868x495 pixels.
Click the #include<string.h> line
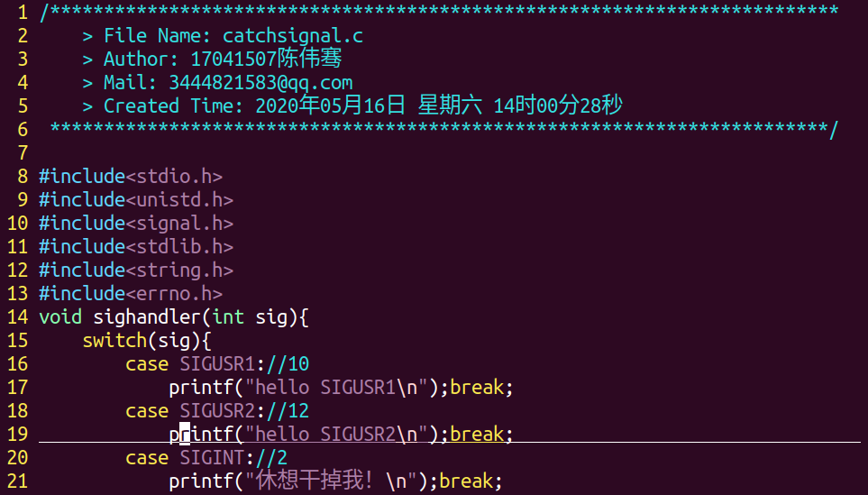click(136, 270)
